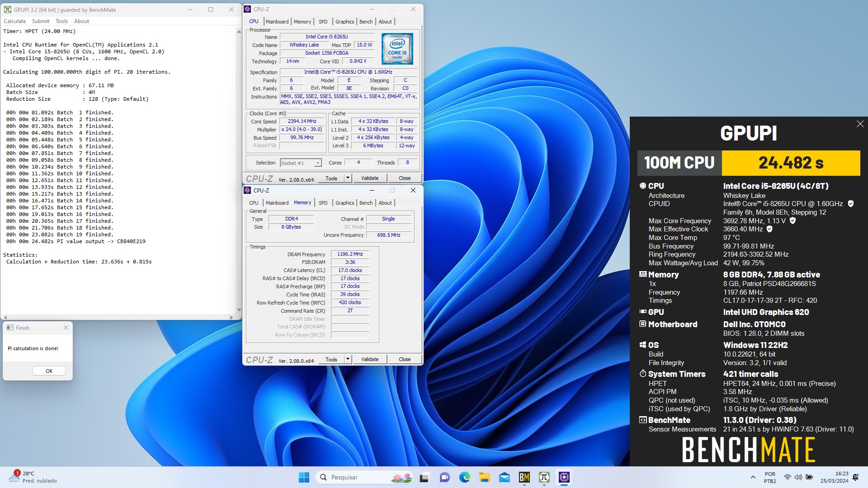Select CPU tab in lower CPU-Z window
Viewport: 868px width, 488px height.
pyautogui.click(x=254, y=203)
